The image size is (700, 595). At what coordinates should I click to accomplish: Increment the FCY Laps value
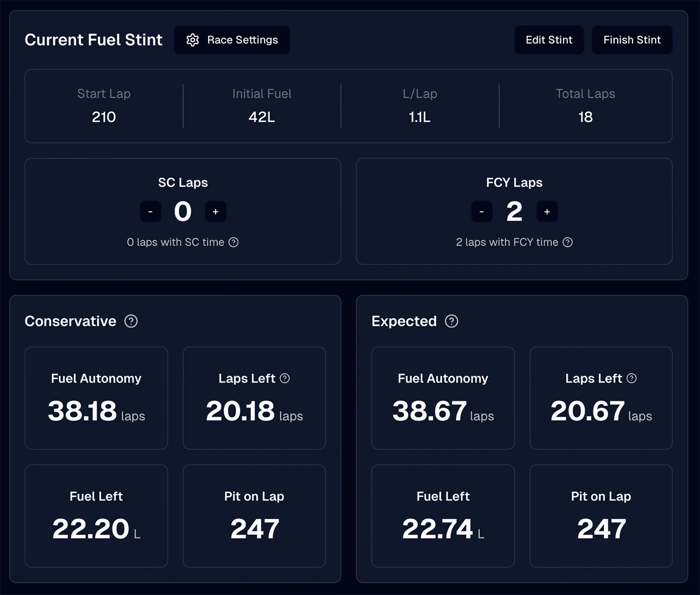click(x=547, y=211)
